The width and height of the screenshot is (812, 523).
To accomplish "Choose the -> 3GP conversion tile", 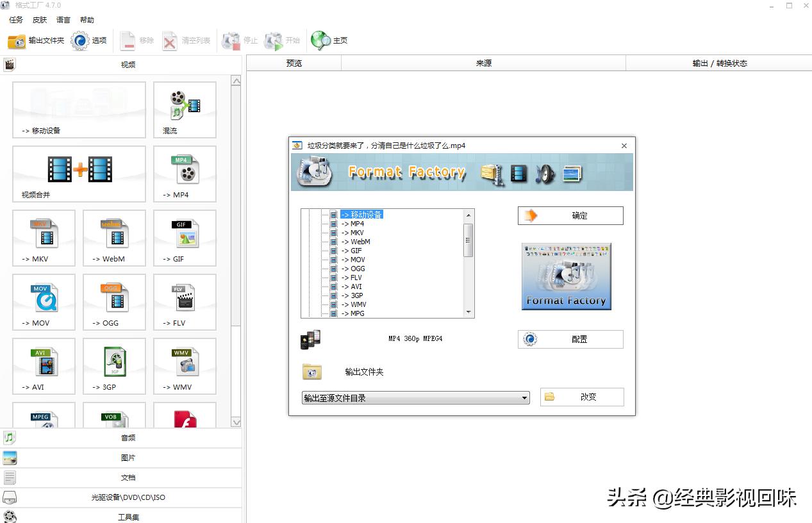I will [x=114, y=366].
